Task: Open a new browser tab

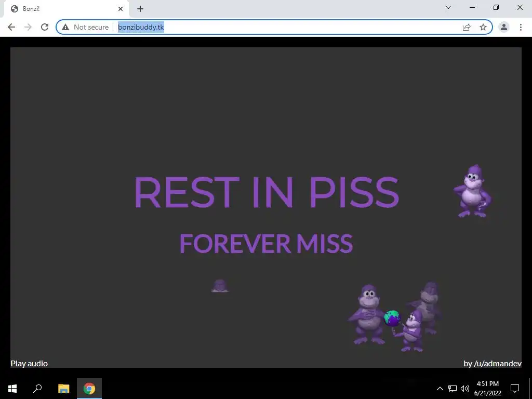Action: tap(140, 9)
